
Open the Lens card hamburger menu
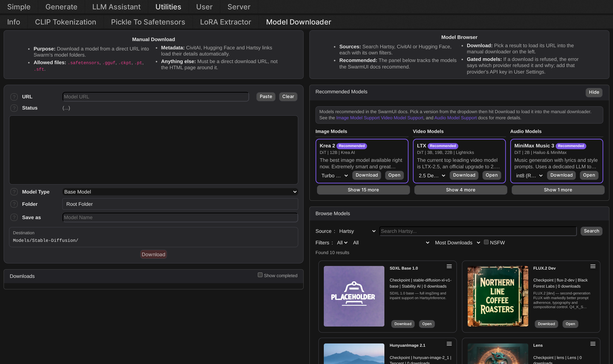point(593,344)
